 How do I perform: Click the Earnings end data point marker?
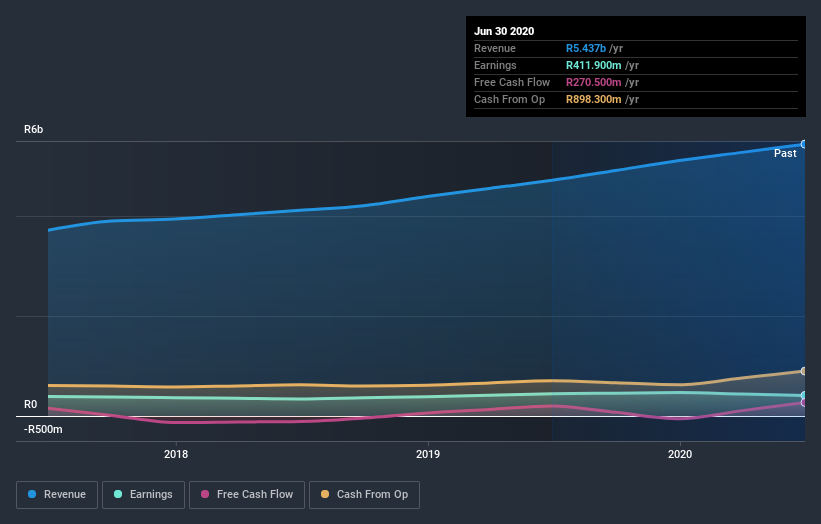[x=803, y=395]
